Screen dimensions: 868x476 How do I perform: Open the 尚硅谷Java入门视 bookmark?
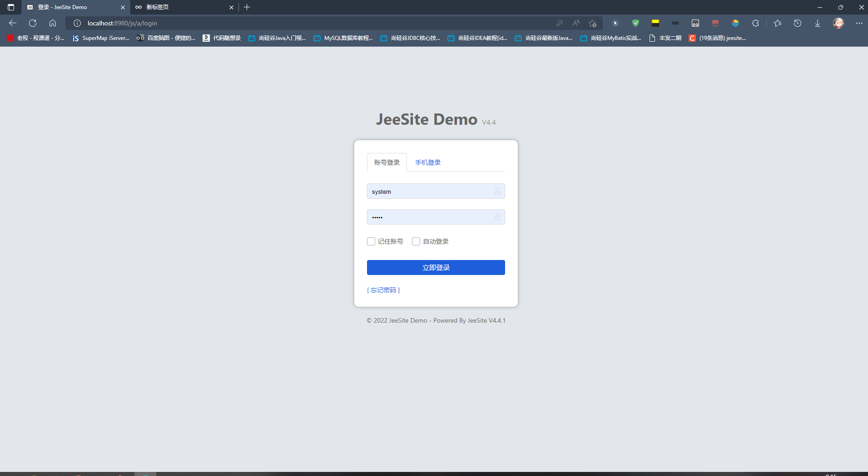tap(277, 38)
